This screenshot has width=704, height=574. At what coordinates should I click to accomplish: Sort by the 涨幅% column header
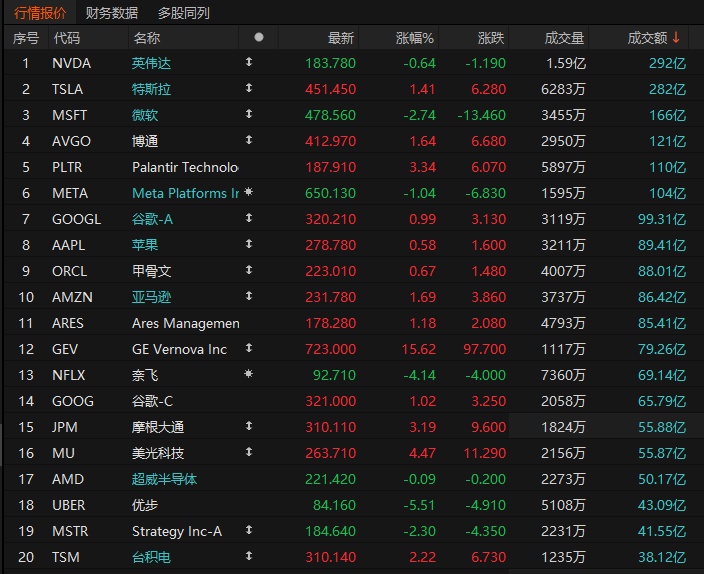point(415,38)
